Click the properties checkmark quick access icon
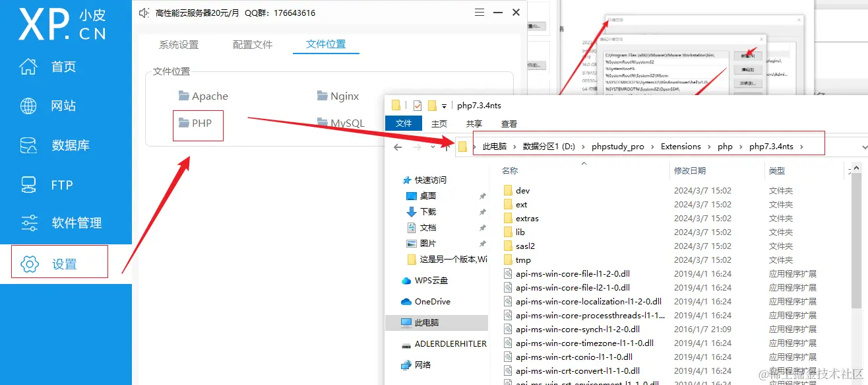The image size is (868, 385). [x=417, y=106]
